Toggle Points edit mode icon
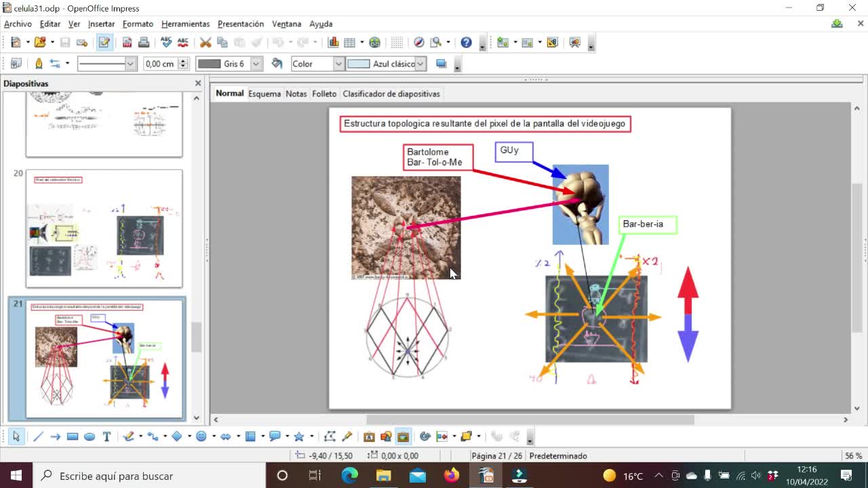The width and height of the screenshot is (868, 488). pos(330,436)
